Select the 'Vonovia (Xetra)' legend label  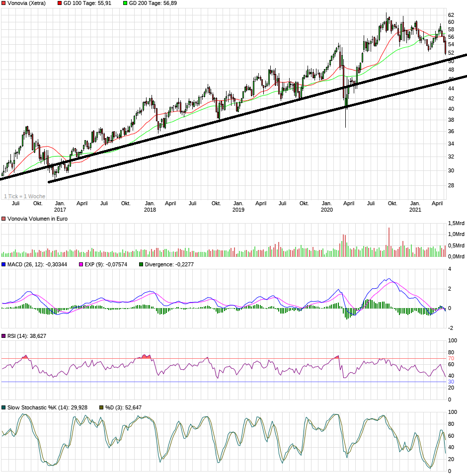[x=26, y=3]
